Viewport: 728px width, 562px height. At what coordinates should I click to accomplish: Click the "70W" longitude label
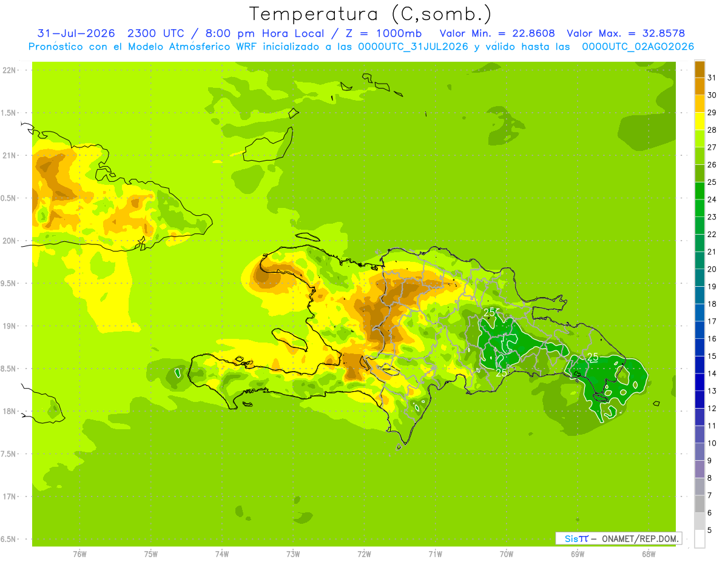(x=507, y=554)
